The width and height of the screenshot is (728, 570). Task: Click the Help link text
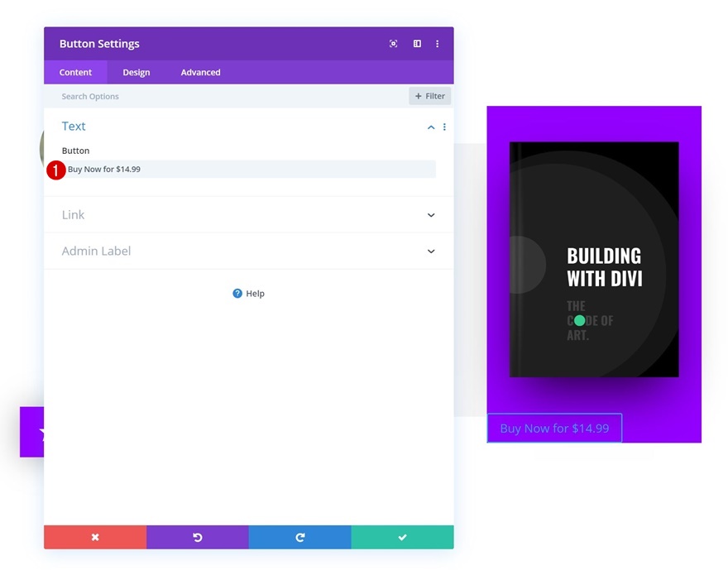(255, 294)
